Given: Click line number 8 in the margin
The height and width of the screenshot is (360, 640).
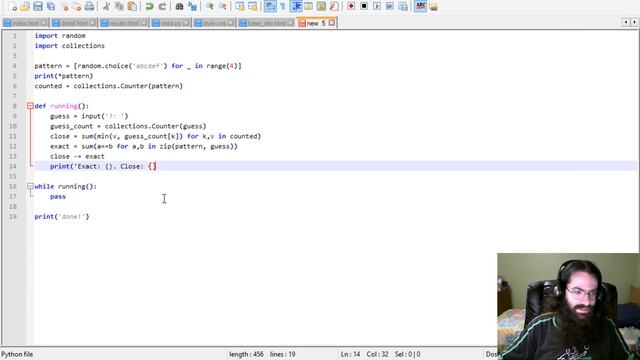Looking at the screenshot, I should tap(15, 106).
